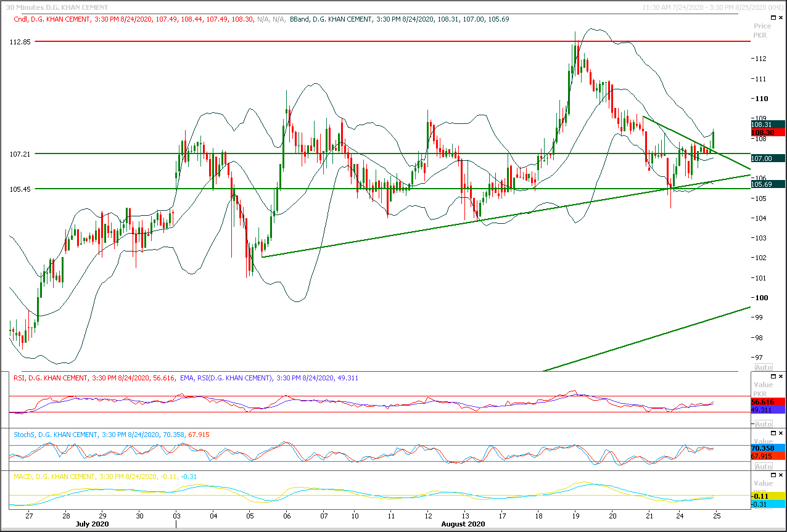
Task: Click the Auto scale button in RSI panel
Action: click(764, 424)
